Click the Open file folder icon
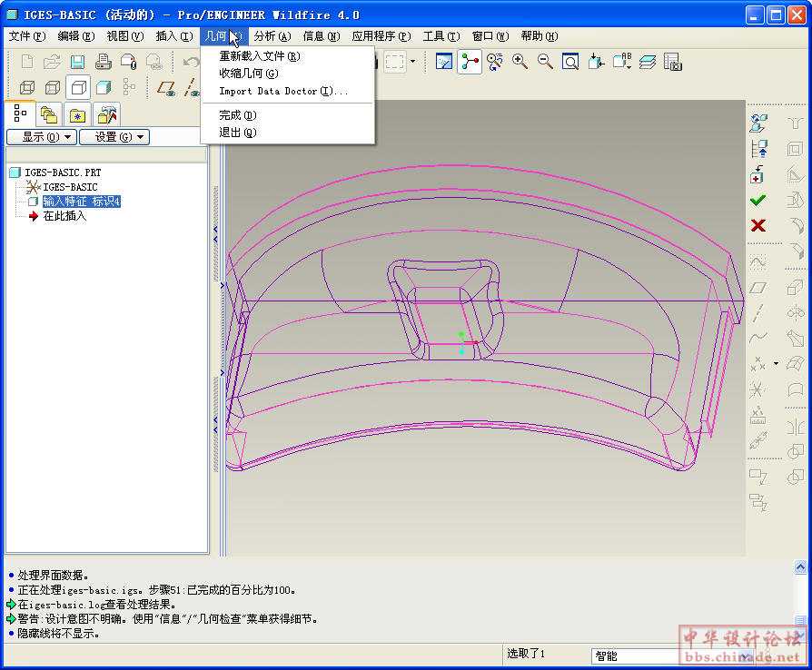 [x=52, y=62]
